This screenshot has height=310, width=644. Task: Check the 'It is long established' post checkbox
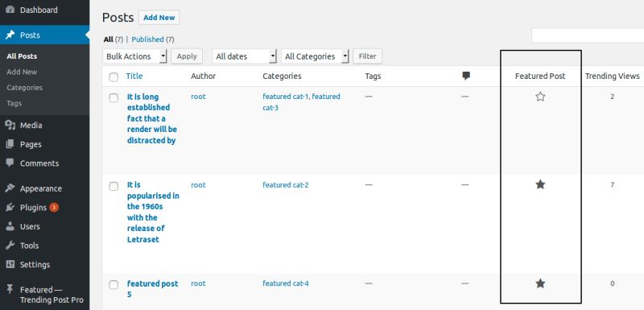[x=114, y=97]
